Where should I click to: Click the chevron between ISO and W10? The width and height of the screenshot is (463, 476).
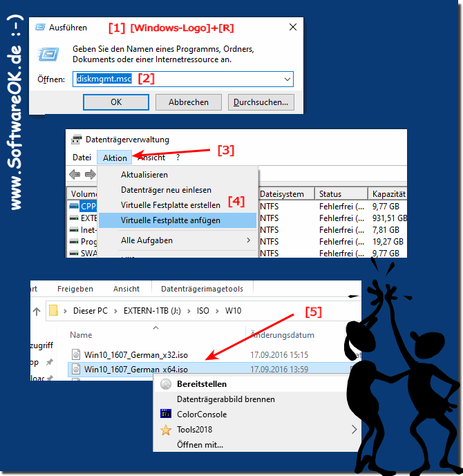(x=217, y=311)
